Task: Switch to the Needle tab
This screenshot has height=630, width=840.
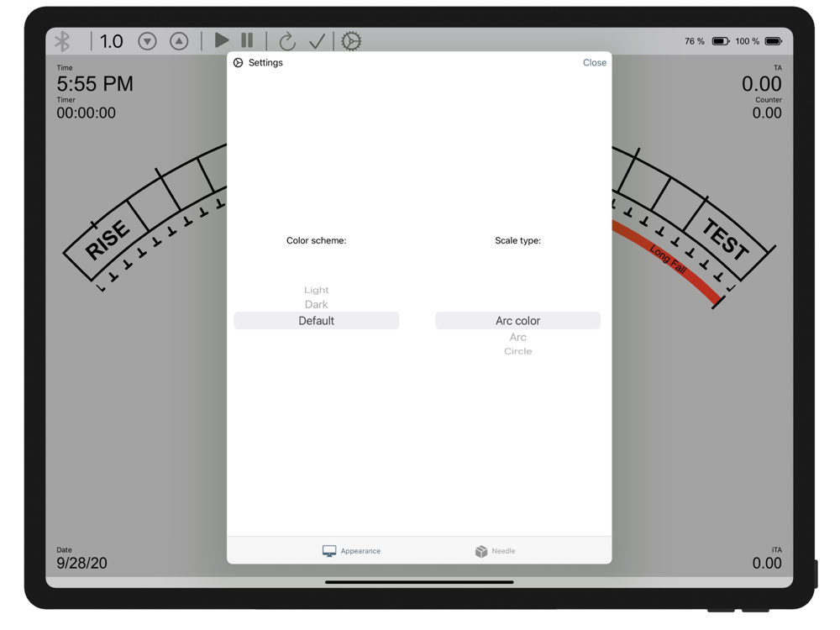Action: click(x=495, y=551)
